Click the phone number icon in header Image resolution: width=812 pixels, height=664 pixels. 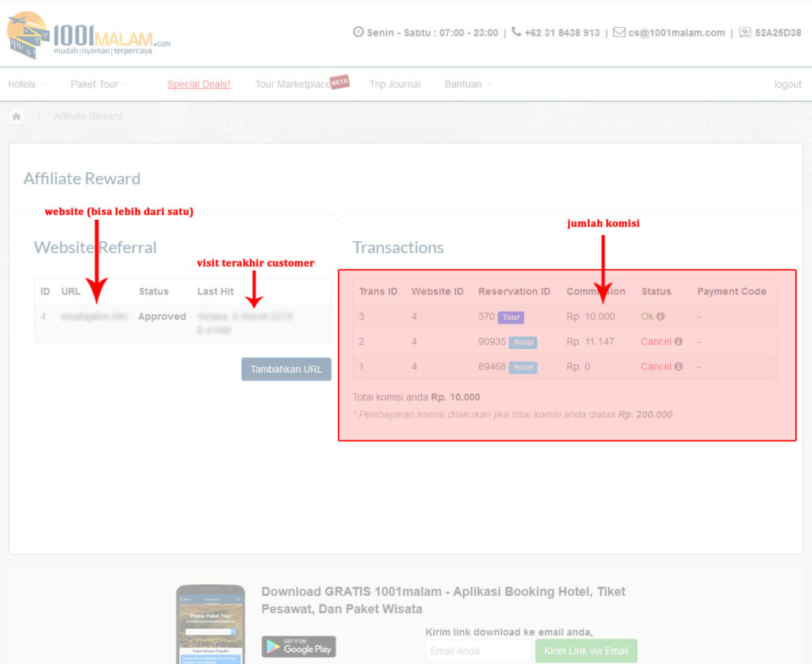pos(517,33)
